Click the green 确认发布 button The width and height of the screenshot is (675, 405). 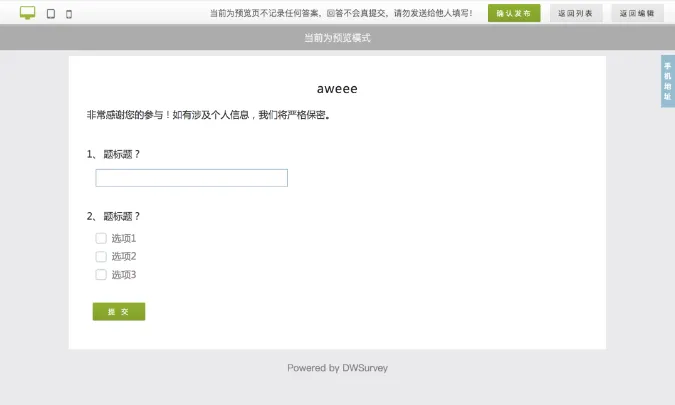point(514,13)
